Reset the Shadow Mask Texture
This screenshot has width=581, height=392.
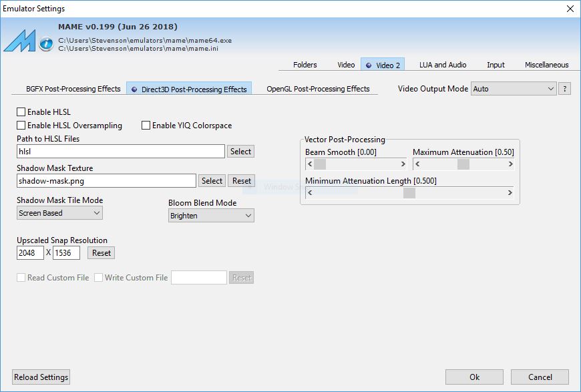point(242,181)
